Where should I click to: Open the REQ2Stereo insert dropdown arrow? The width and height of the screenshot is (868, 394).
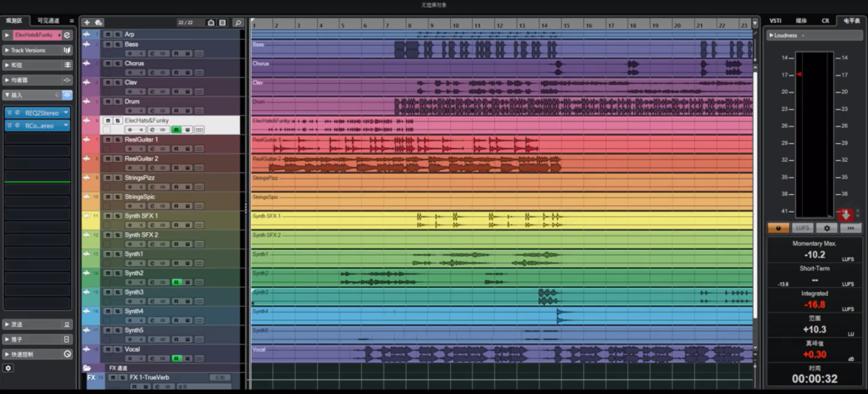point(65,112)
